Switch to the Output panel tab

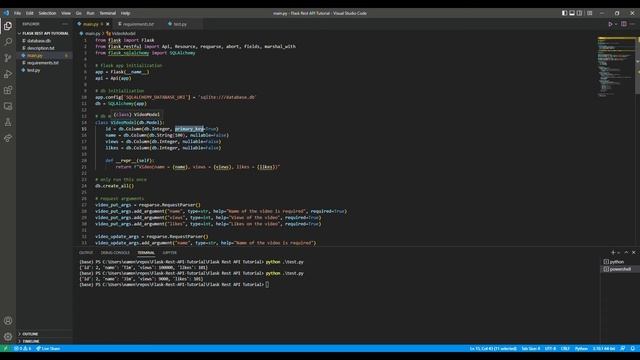coord(86,253)
